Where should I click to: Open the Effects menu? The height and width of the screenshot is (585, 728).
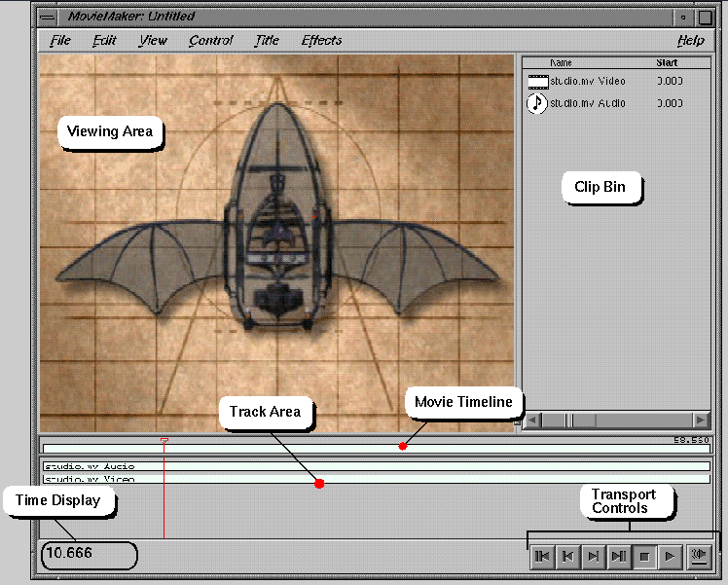tap(321, 40)
